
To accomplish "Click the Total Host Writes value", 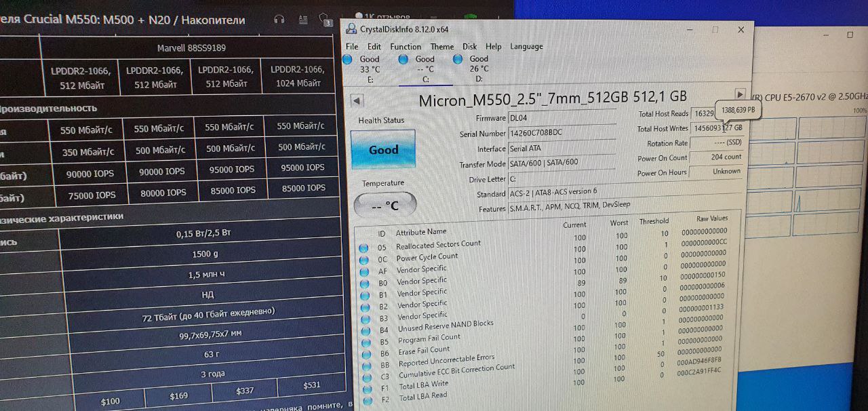I will (x=717, y=128).
